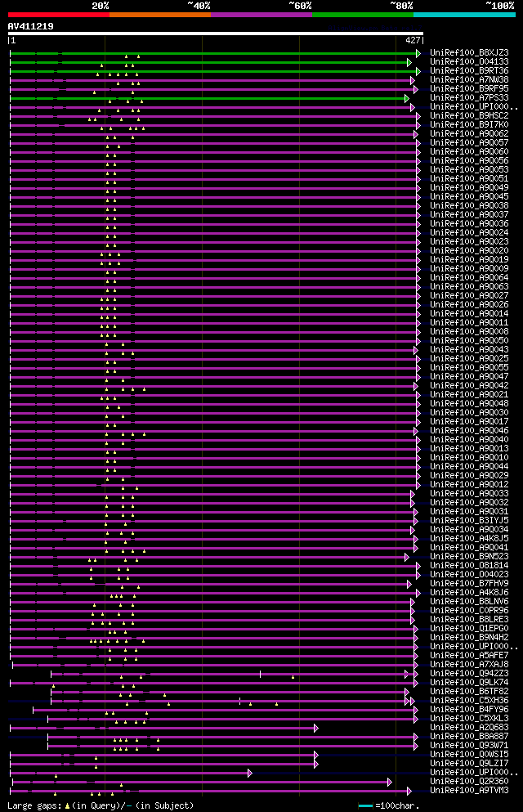Viewport: 523px width, 812px height.
Task: Click the UniRef100_B8LNV6 label
Action: 469,601
